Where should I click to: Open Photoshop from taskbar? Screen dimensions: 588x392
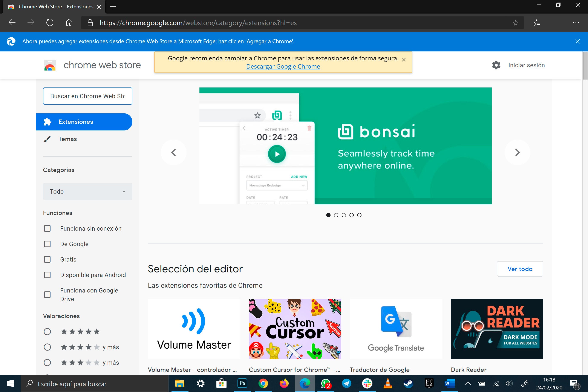click(242, 383)
